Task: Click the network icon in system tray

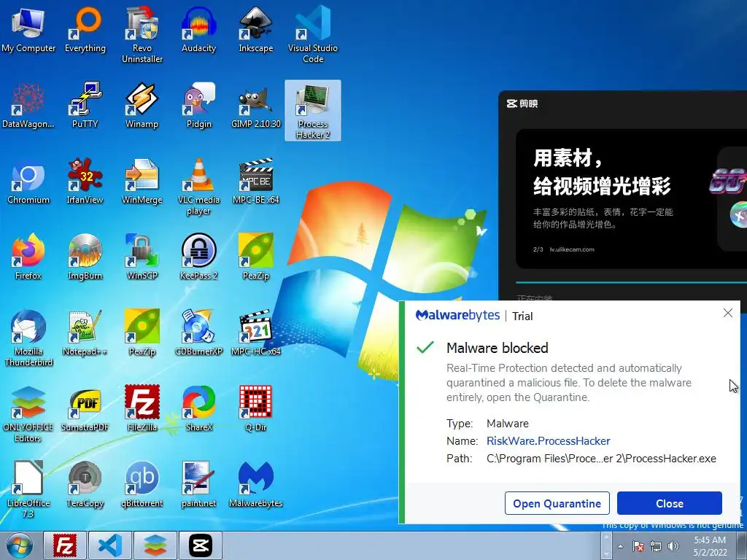Action: (x=656, y=546)
